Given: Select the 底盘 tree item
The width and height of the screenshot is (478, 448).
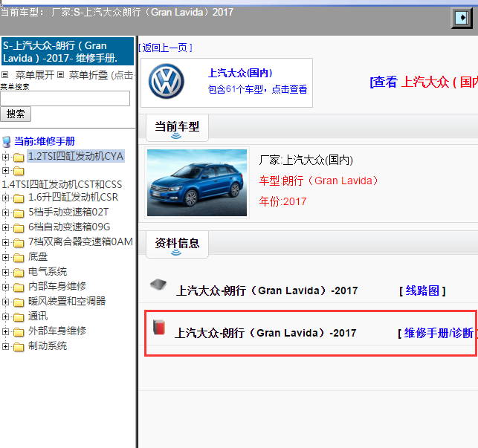Looking at the screenshot, I should (38, 256).
